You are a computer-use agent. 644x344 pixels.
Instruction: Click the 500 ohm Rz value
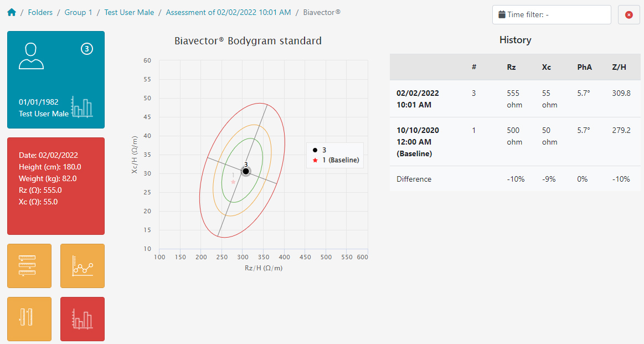point(514,136)
